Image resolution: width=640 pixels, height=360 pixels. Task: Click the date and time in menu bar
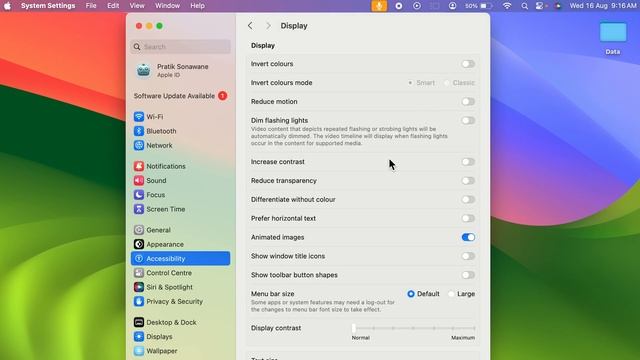(603, 6)
